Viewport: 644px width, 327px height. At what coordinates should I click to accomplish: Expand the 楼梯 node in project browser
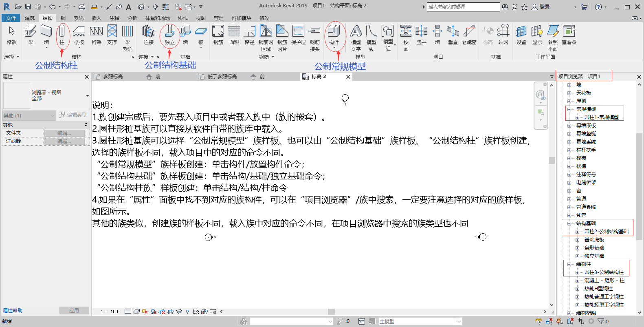[569, 166]
